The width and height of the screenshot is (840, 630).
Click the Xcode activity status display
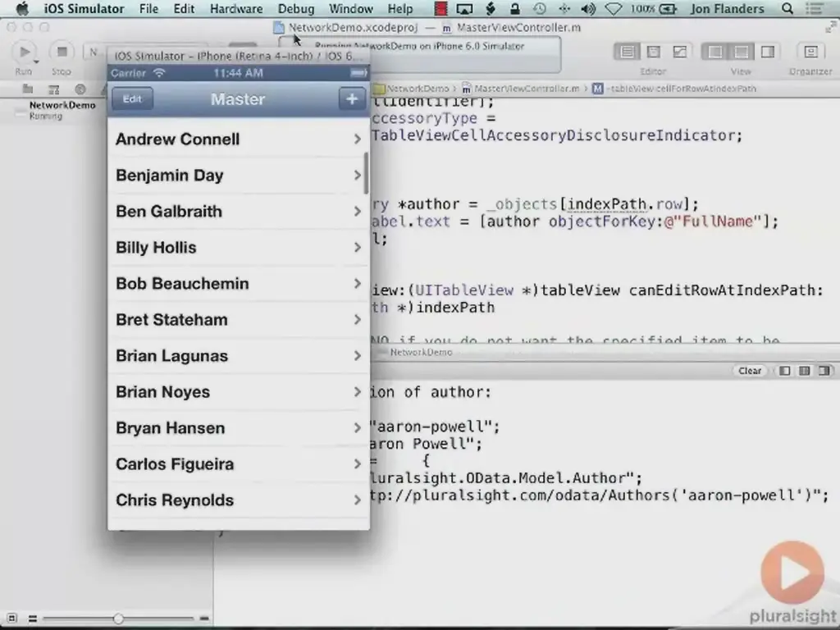click(x=419, y=53)
